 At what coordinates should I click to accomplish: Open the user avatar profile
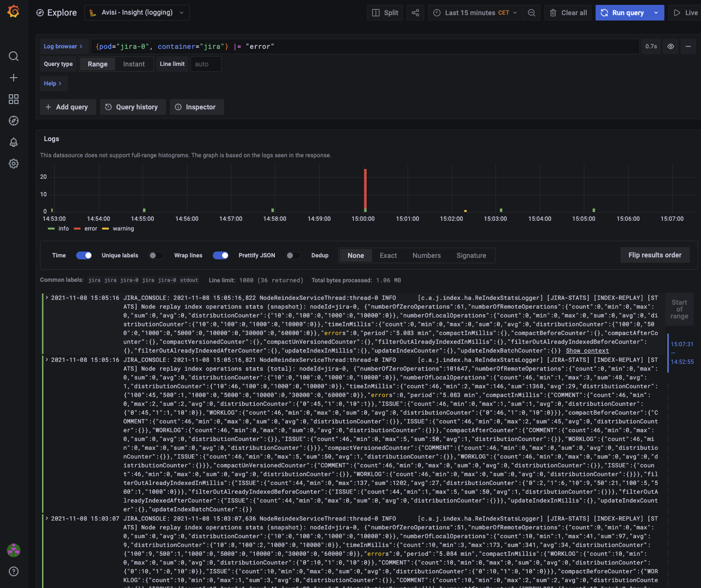click(14, 550)
